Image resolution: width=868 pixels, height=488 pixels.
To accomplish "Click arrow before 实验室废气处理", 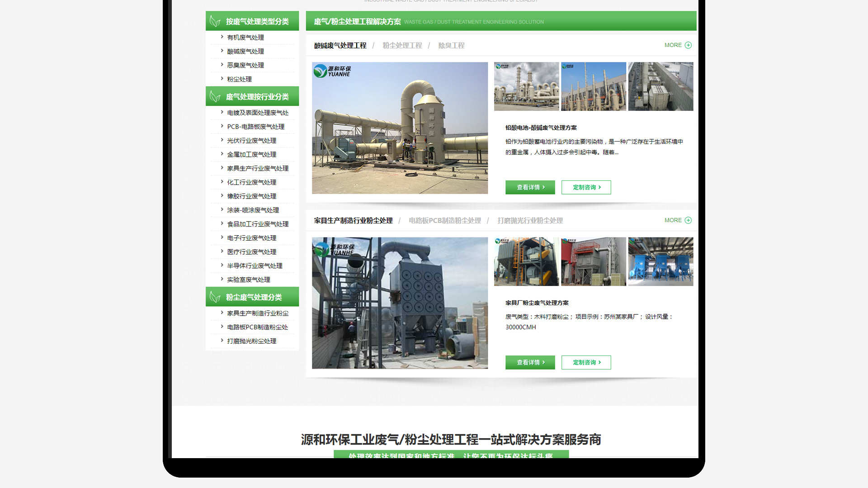I will (222, 279).
